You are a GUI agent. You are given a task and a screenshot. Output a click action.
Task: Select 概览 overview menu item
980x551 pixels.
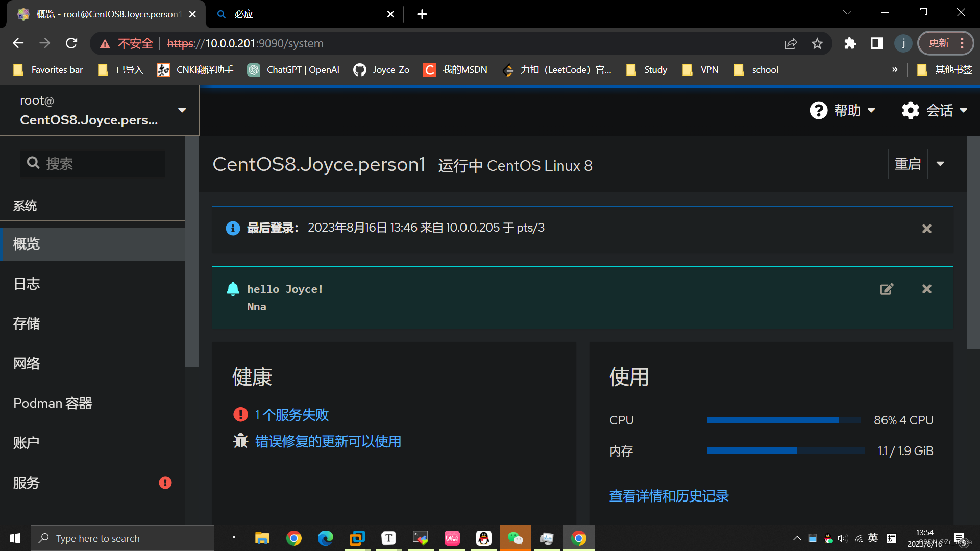pos(26,243)
